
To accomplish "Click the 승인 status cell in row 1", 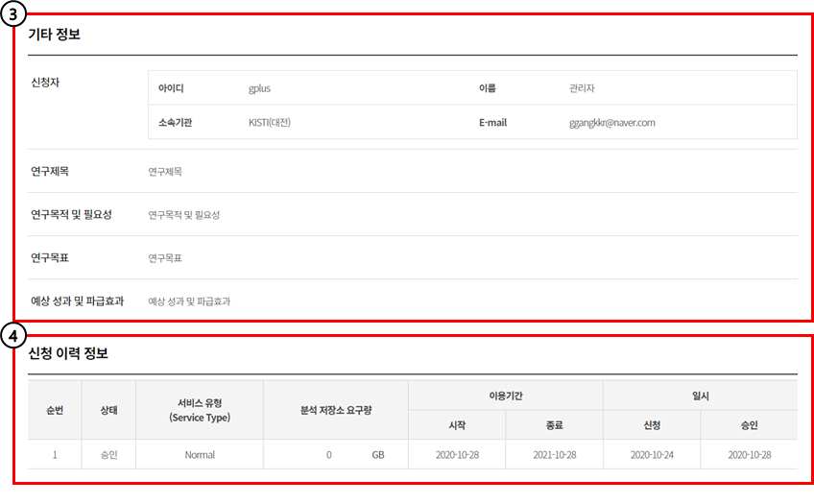I will tap(109, 455).
